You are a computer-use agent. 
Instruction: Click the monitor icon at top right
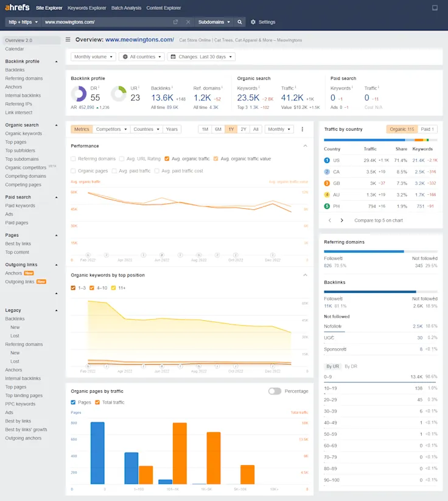tap(435, 8)
